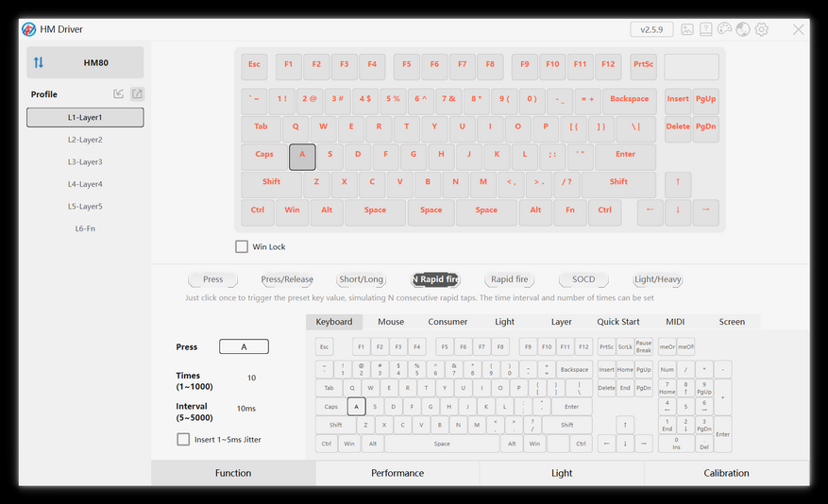Click the v2.5.9 version button
Image resolution: width=828 pixels, height=504 pixels.
click(651, 29)
